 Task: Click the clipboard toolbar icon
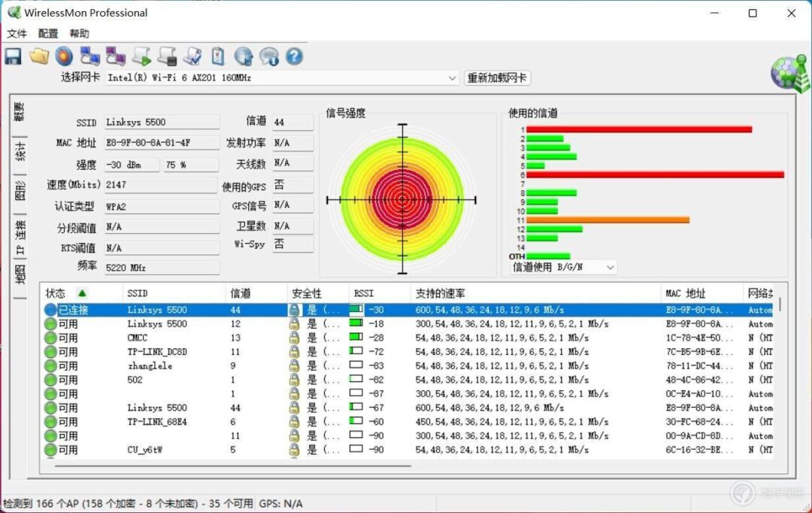218,56
